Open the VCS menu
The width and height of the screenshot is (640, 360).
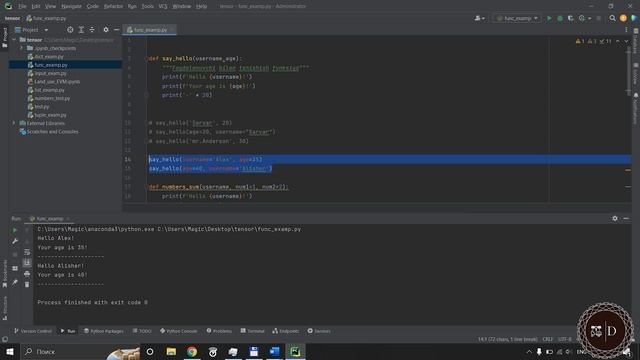click(x=163, y=6)
